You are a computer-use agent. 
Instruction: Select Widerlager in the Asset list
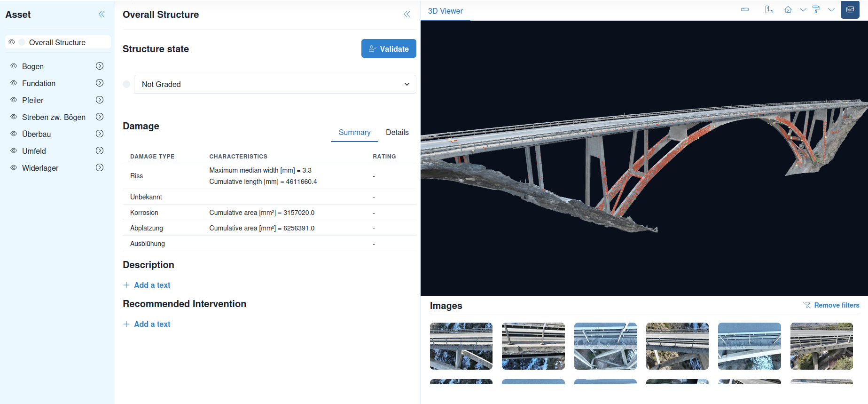pyautogui.click(x=40, y=168)
